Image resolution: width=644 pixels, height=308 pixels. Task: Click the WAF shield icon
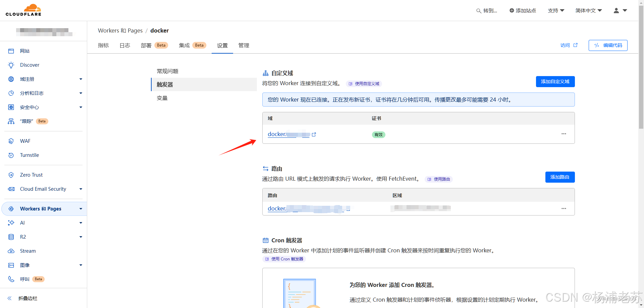pyautogui.click(x=11, y=141)
